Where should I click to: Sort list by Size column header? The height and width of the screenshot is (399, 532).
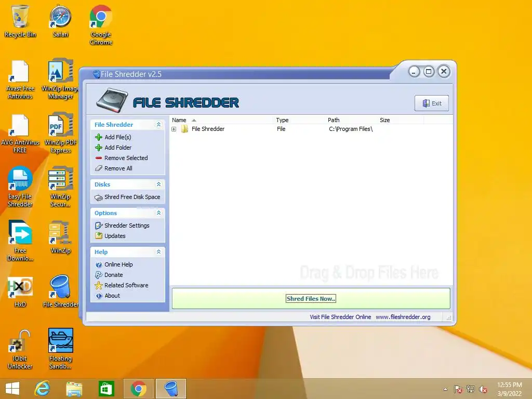coord(400,120)
